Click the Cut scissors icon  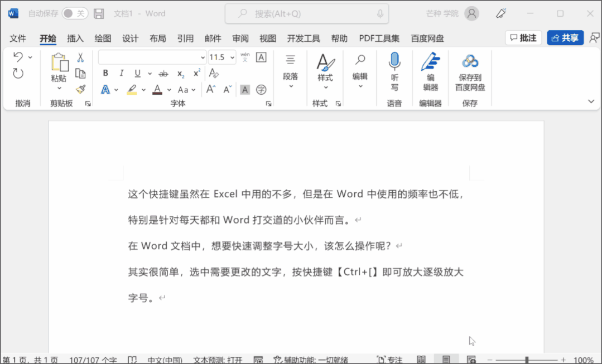click(80, 57)
